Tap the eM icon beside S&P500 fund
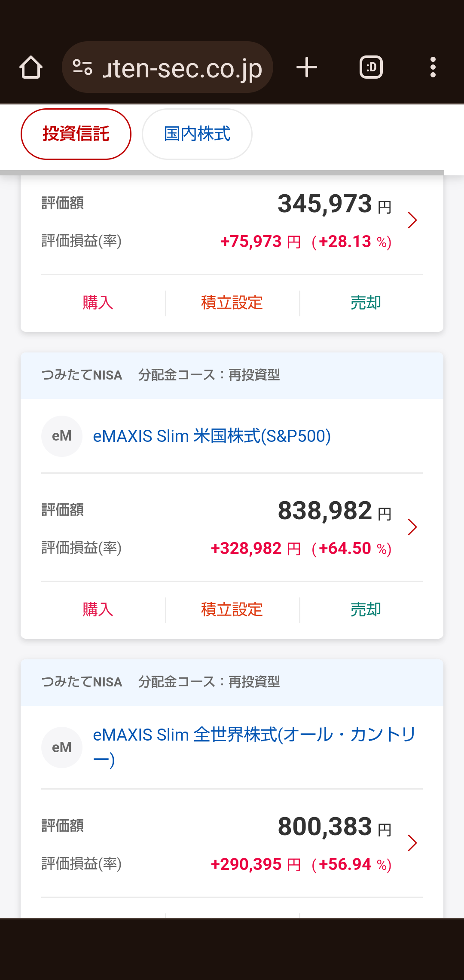 click(x=62, y=436)
